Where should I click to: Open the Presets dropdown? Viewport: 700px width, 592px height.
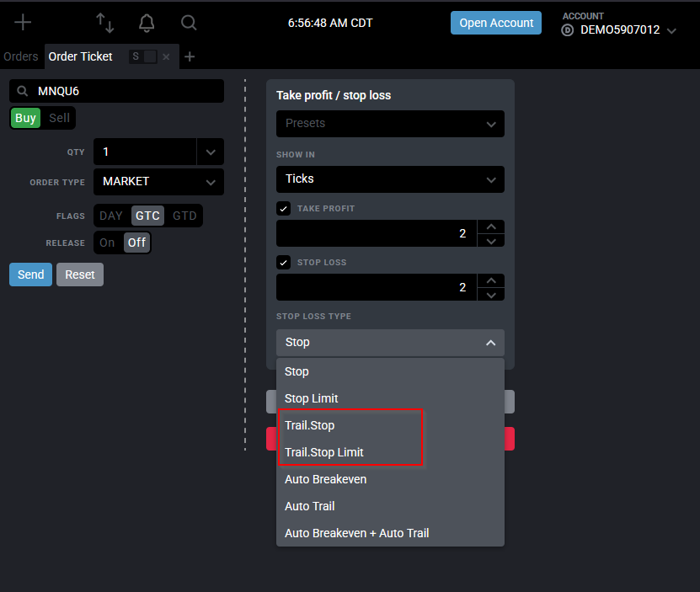[x=390, y=124]
